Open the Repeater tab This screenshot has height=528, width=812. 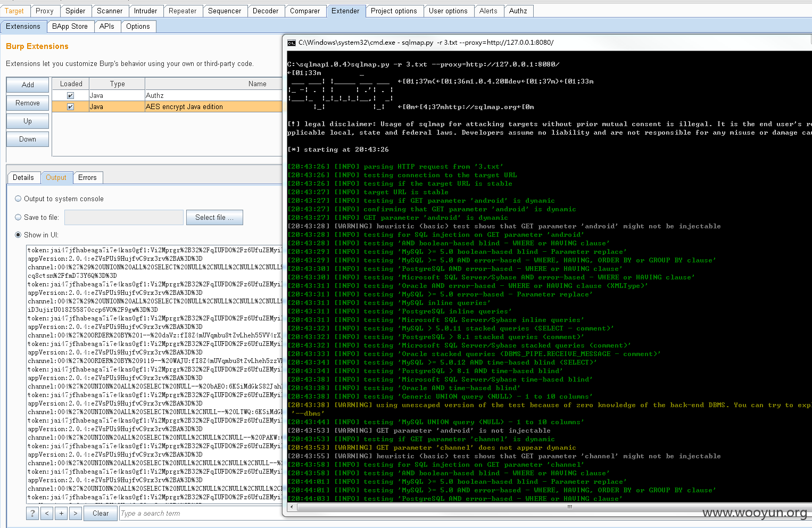click(183, 11)
